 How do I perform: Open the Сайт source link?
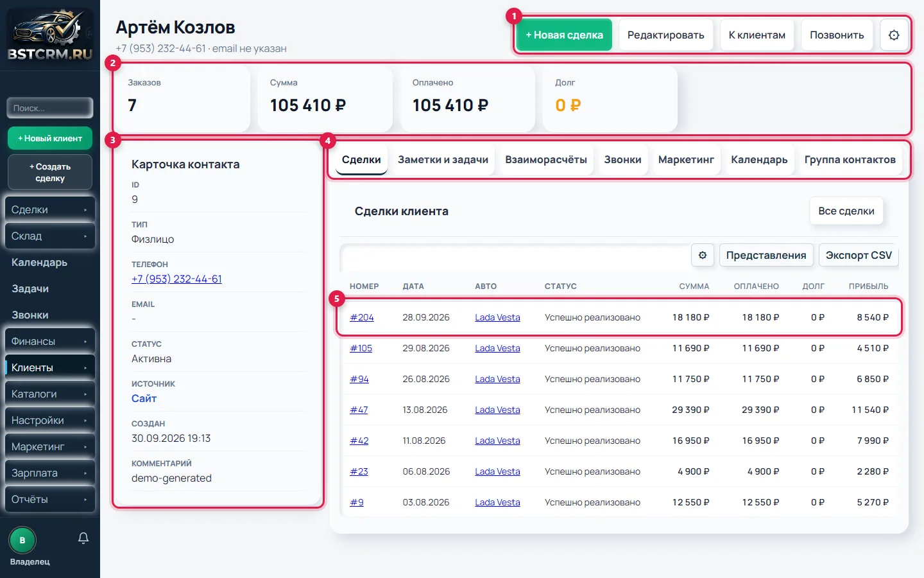pyautogui.click(x=144, y=398)
